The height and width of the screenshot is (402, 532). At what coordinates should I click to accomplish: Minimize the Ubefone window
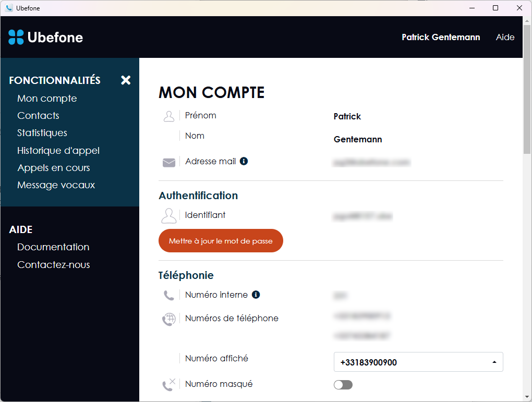472,8
